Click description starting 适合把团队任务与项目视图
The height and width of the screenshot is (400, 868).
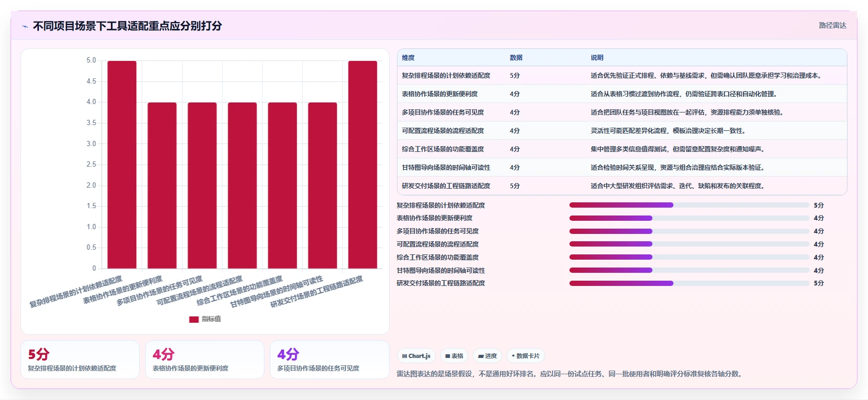tap(687, 112)
